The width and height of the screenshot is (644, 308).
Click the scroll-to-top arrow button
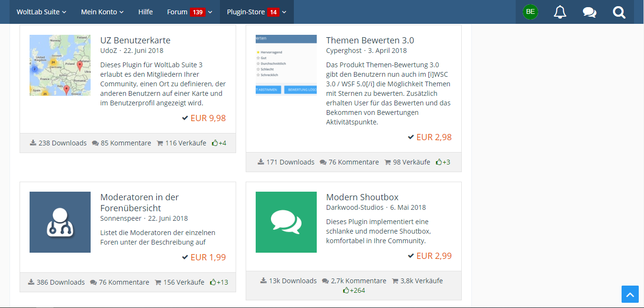click(630, 294)
